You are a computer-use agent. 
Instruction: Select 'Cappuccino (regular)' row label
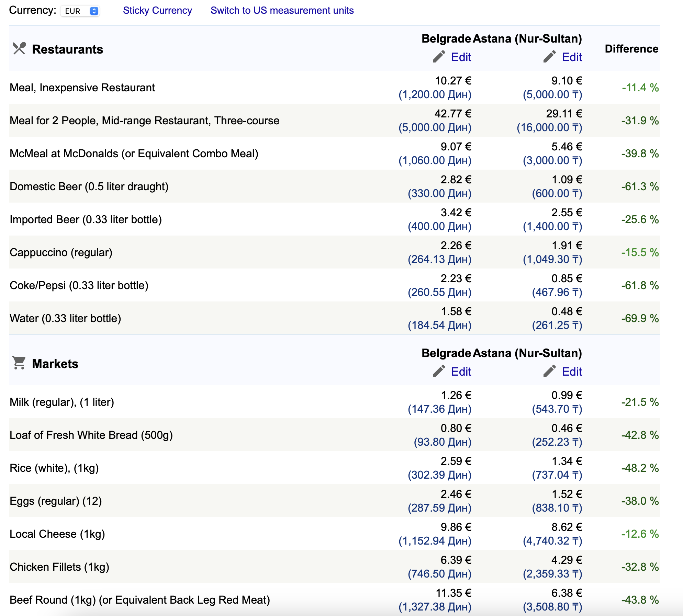tap(61, 252)
